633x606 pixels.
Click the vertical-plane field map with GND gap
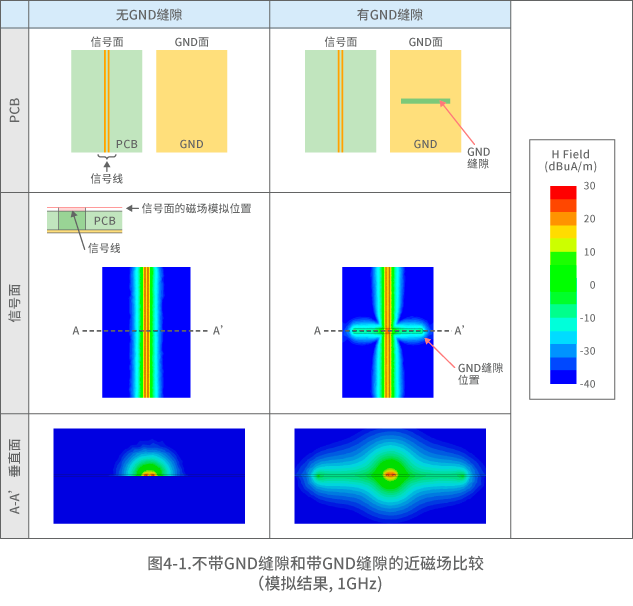pyautogui.click(x=390, y=476)
